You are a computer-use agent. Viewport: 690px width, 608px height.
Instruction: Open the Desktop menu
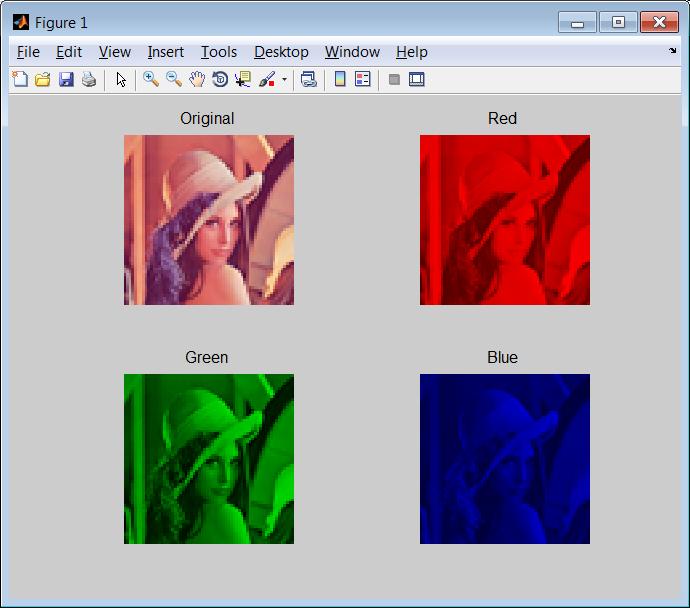click(x=281, y=52)
